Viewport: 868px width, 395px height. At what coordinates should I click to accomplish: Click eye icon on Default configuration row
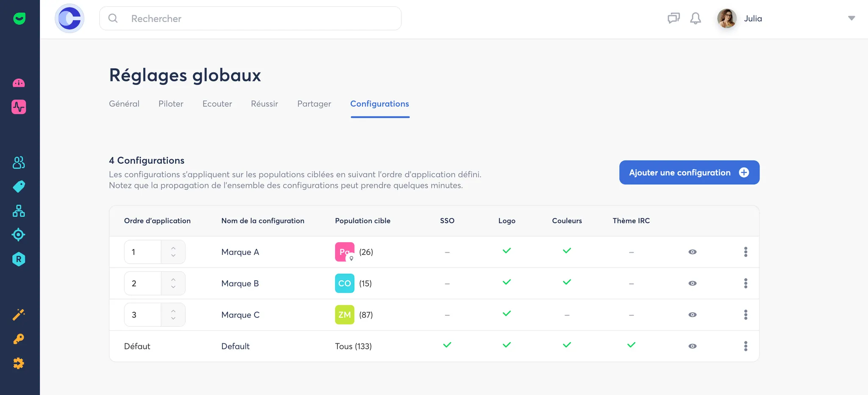click(x=692, y=346)
